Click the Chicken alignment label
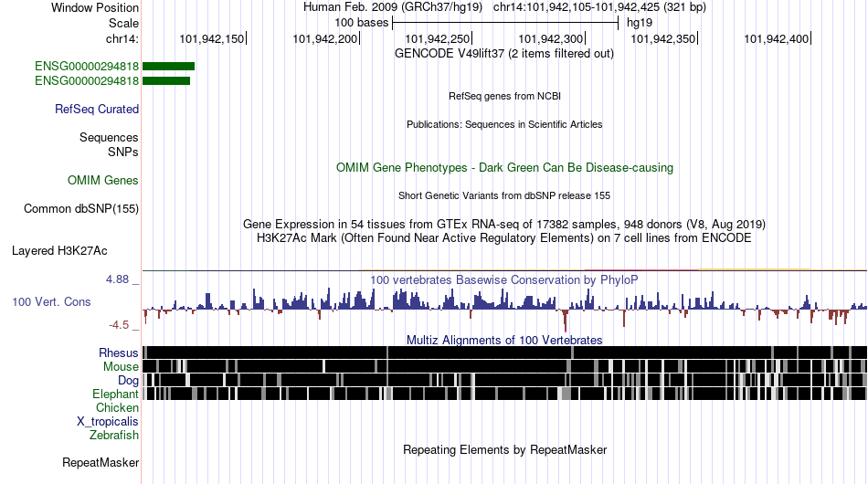This screenshot has height=484, width=868. pyautogui.click(x=117, y=407)
